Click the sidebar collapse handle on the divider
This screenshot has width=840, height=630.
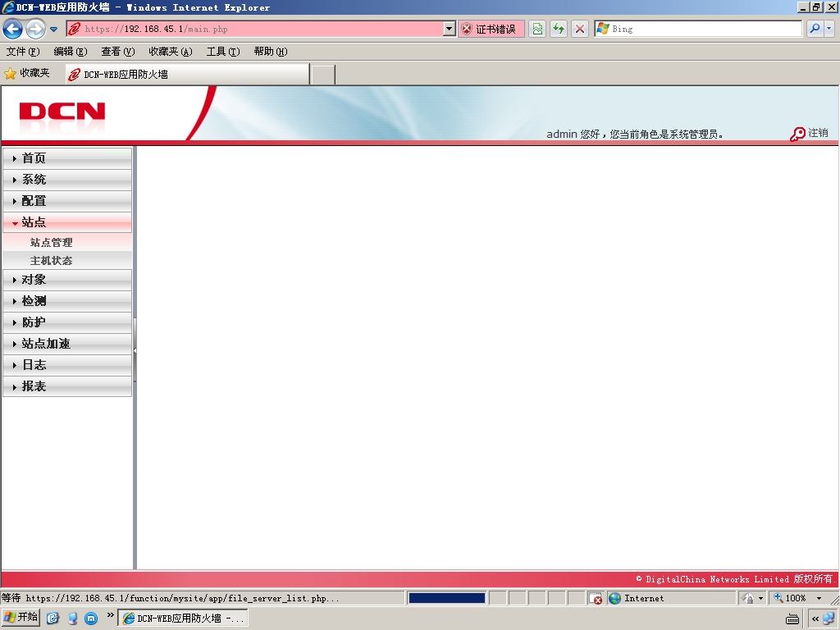[135, 350]
